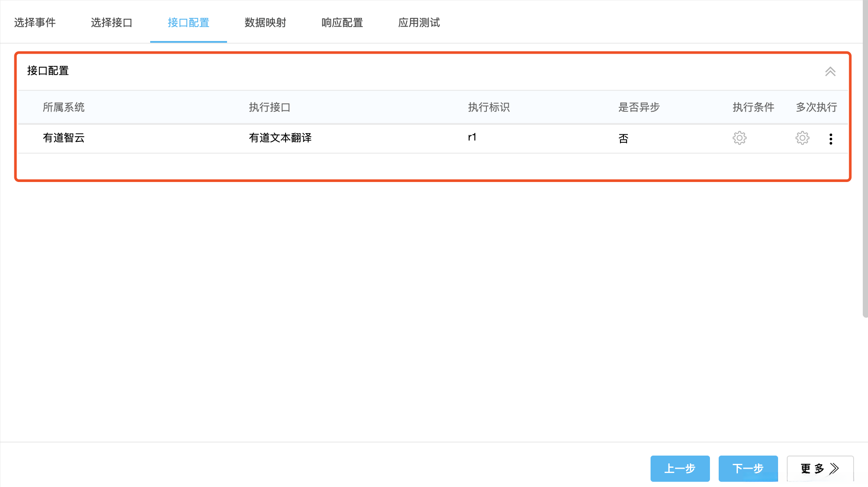Image resolution: width=868 pixels, height=487 pixels.
Task: Select the 有道智云 system name cell
Action: click(64, 138)
